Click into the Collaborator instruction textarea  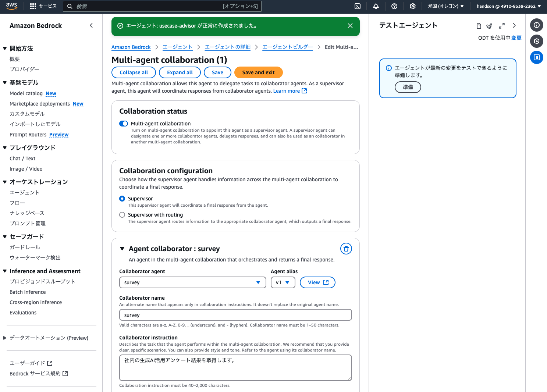coord(235,368)
